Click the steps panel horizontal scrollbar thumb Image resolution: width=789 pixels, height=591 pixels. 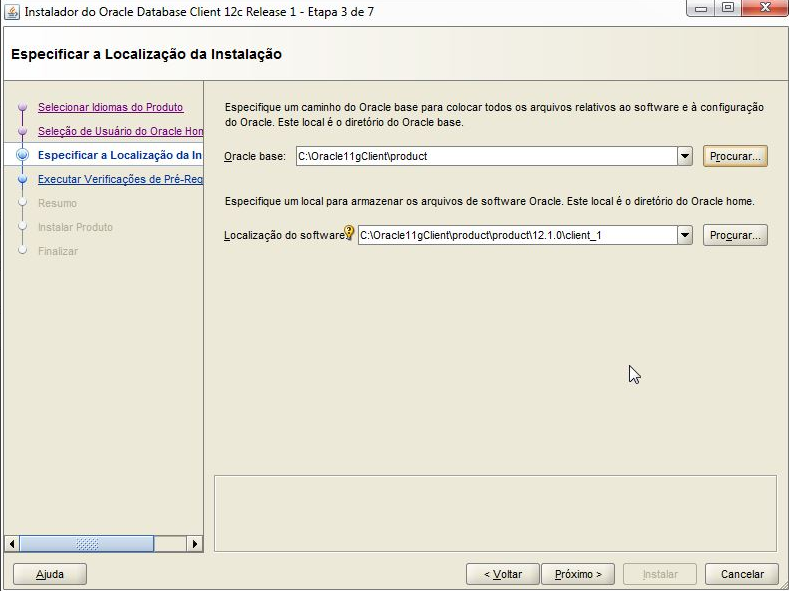pyautogui.click(x=87, y=544)
